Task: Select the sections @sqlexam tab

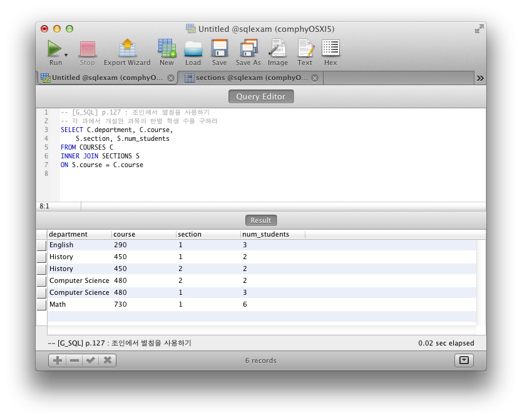Action: pyautogui.click(x=252, y=78)
